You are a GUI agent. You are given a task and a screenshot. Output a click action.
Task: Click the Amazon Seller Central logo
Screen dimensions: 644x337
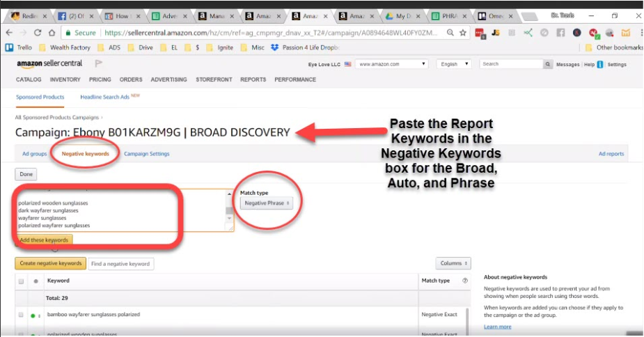49,63
